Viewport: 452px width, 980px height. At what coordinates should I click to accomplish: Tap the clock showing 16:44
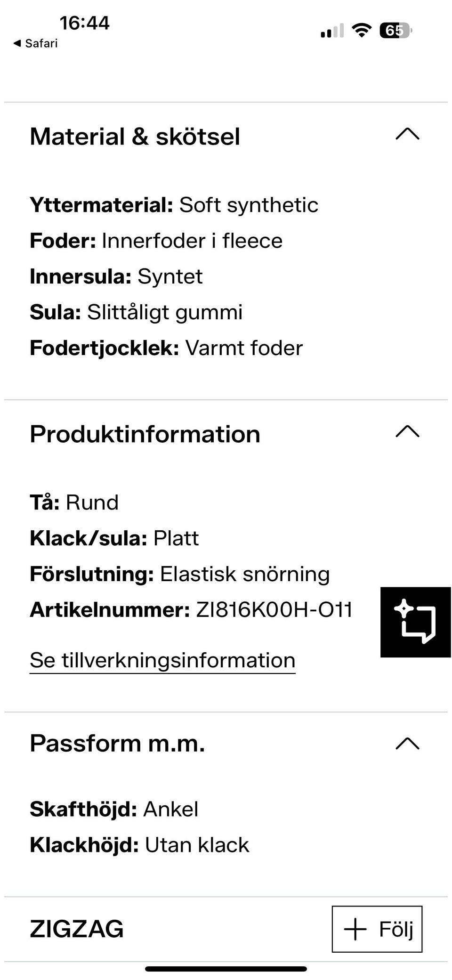[x=85, y=23]
